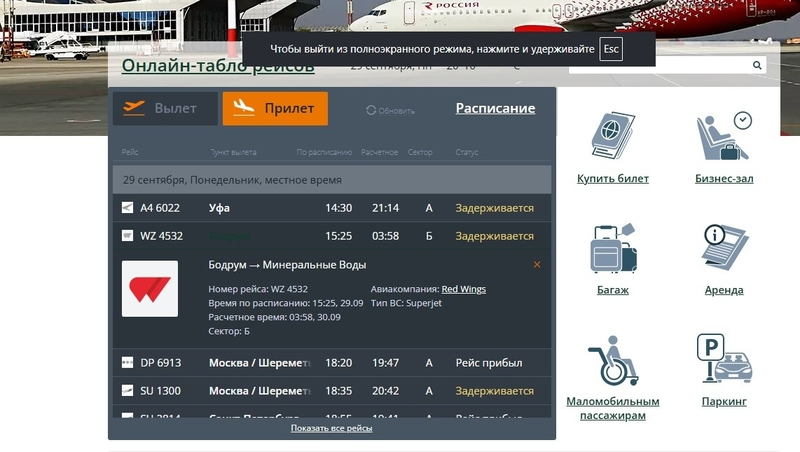Select the Багаж luggage icon

click(x=612, y=248)
